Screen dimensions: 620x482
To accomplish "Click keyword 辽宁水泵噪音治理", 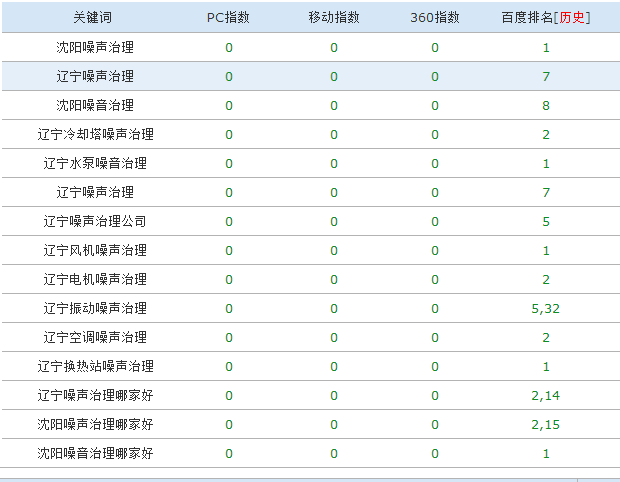I will 95,163.
